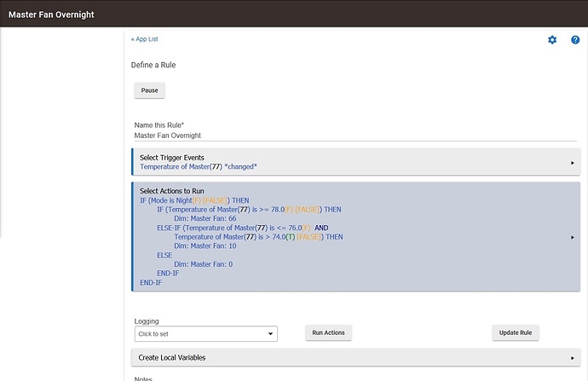Click the Dim: Master Fan: 66 line

pos(205,218)
